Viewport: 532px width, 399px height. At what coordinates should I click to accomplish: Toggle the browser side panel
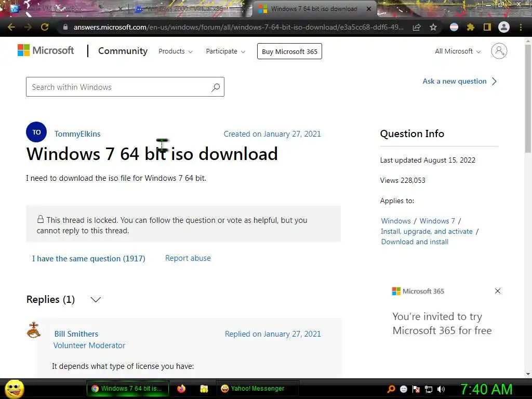487,27
